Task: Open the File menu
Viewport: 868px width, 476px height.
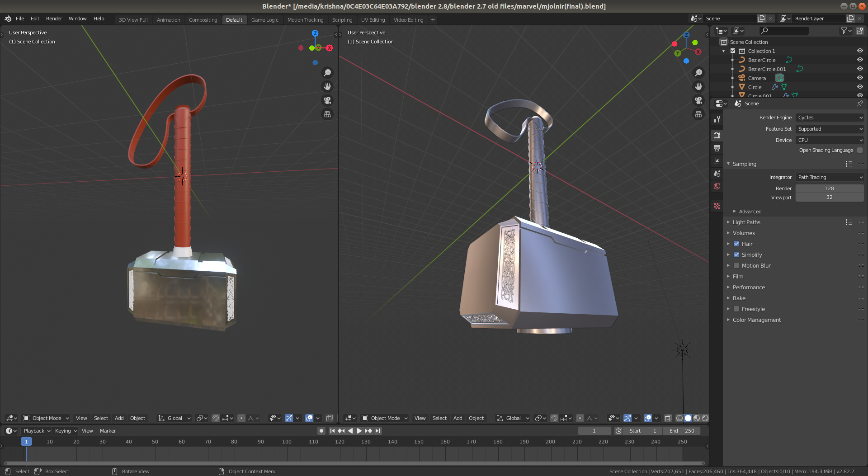Action: pos(20,19)
